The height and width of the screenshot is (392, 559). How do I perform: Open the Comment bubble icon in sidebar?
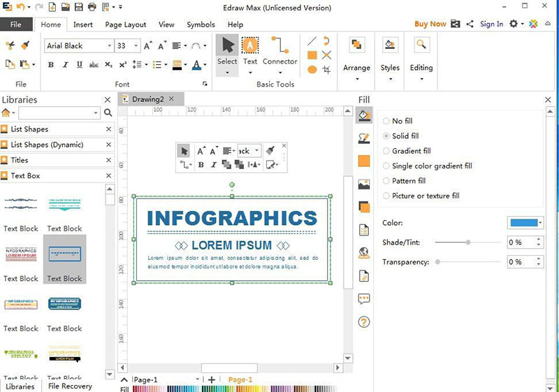(x=363, y=298)
